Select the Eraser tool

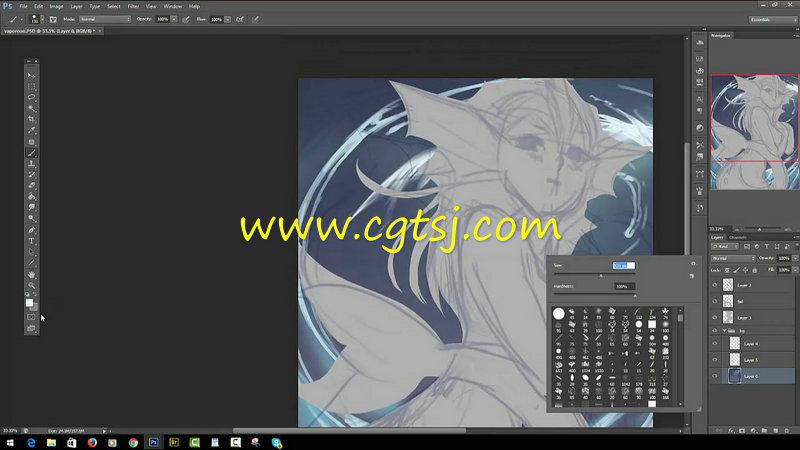coord(31,186)
